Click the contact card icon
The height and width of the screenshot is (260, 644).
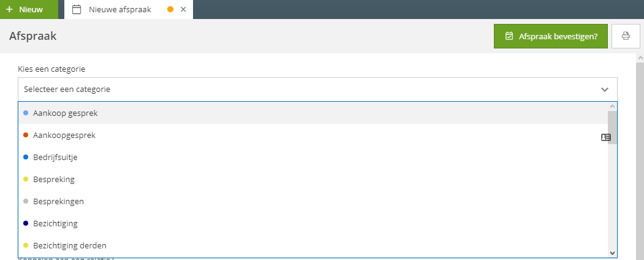606,137
